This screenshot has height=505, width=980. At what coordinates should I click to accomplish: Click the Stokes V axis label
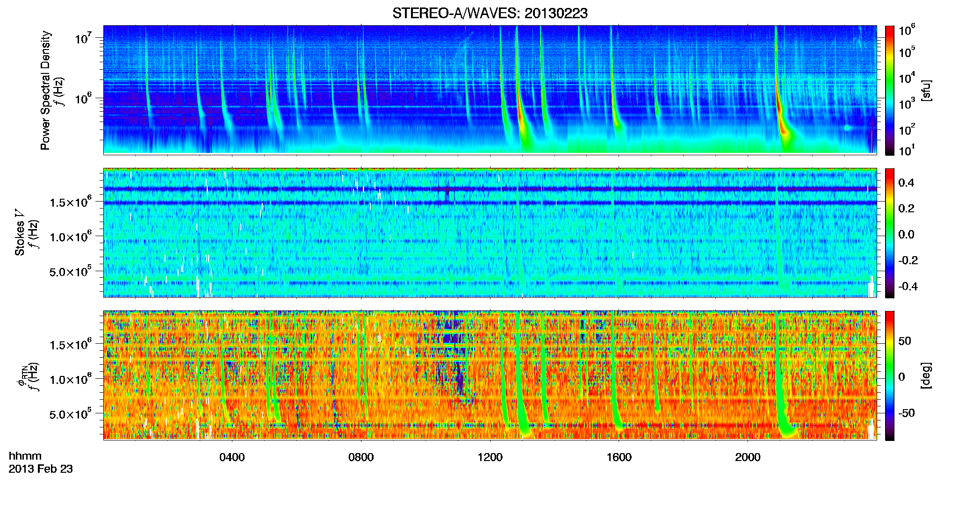(20, 232)
